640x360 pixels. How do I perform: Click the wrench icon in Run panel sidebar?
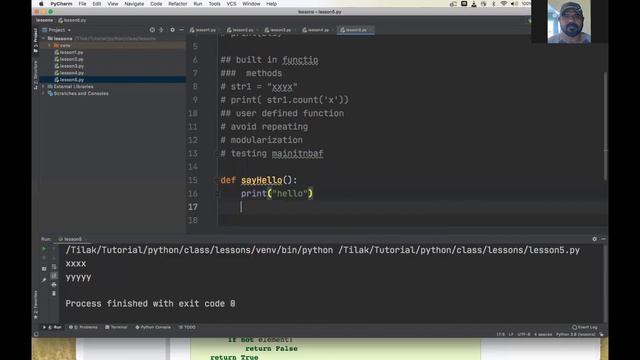(44, 280)
